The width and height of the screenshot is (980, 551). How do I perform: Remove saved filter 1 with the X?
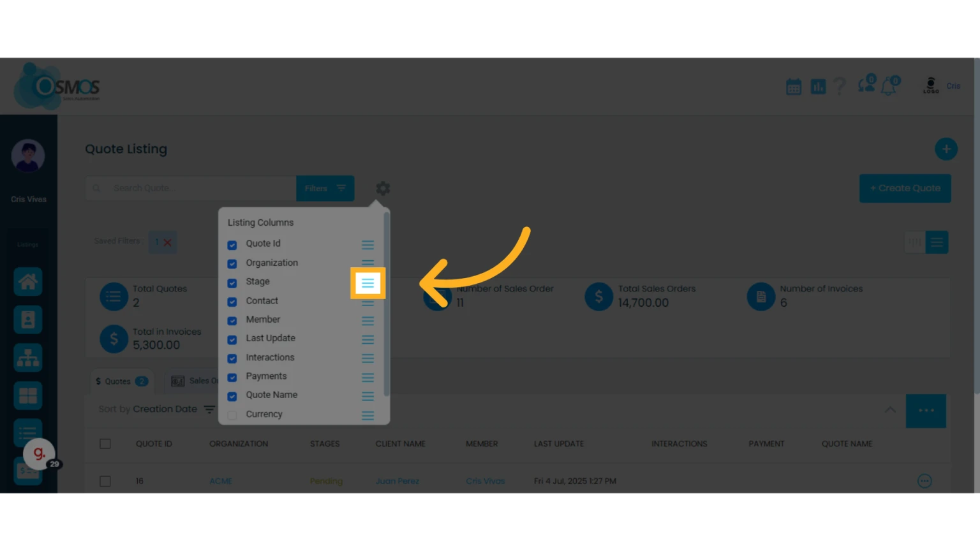(x=168, y=243)
